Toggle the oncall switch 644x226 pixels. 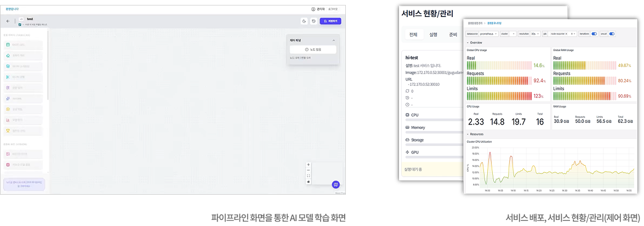pos(612,33)
